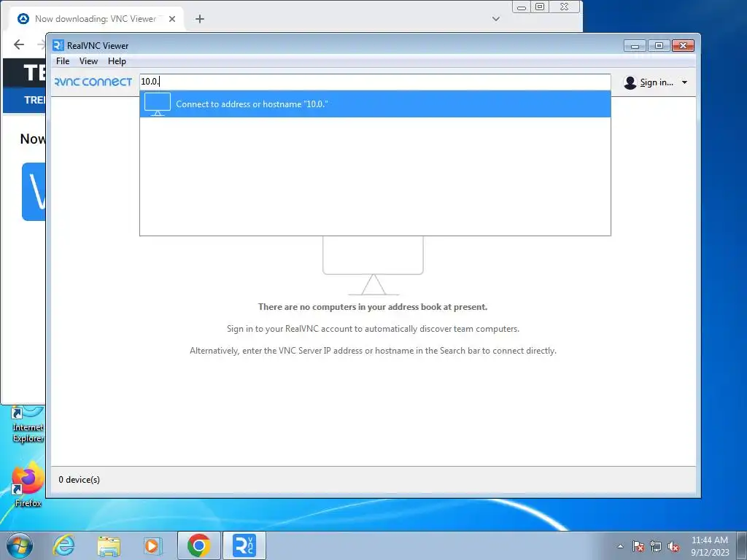Screen dimensions: 747x560
Task: Select the 'Connect to address or hostname' suggestion
Action: (x=375, y=104)
